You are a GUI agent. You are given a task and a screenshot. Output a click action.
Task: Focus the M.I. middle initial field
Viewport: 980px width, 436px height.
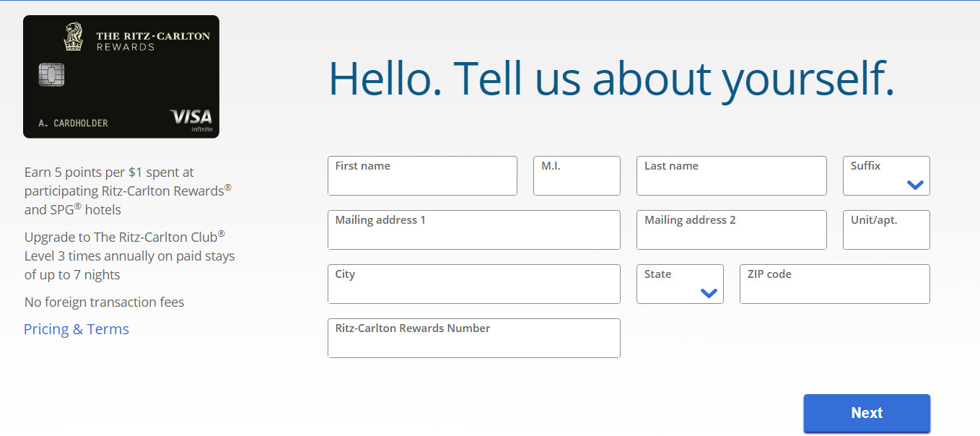(577, 175)
